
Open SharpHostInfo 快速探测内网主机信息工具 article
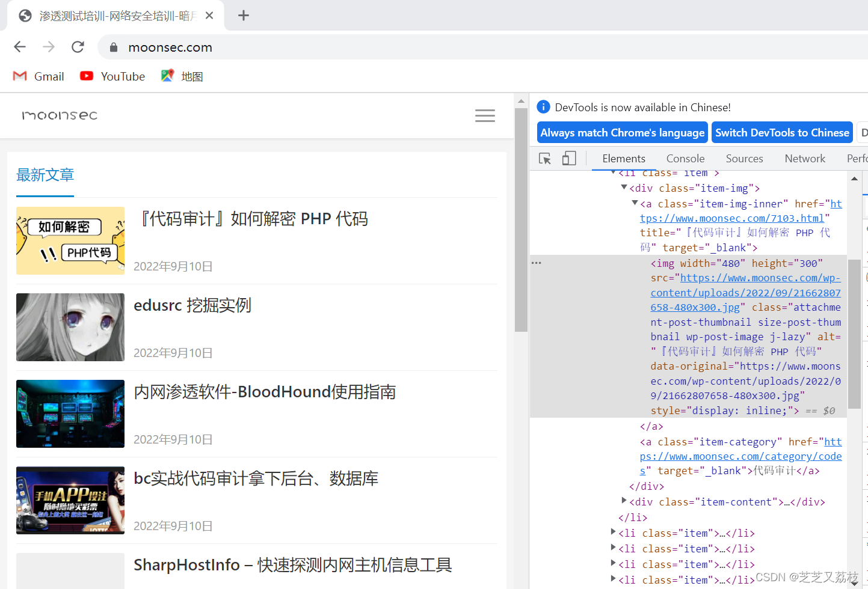pos(293,565)
